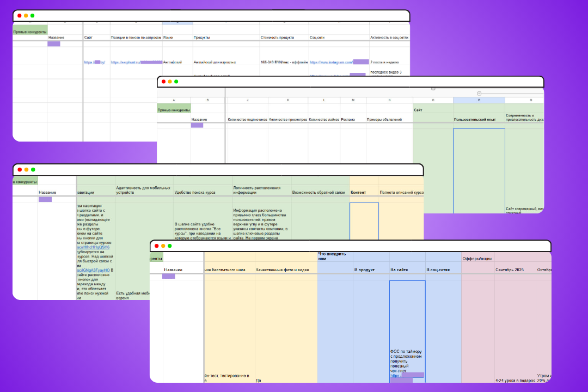The height and width of the screenshot is (392, 588).
Task: Select column M header
Action: [353, 100]
